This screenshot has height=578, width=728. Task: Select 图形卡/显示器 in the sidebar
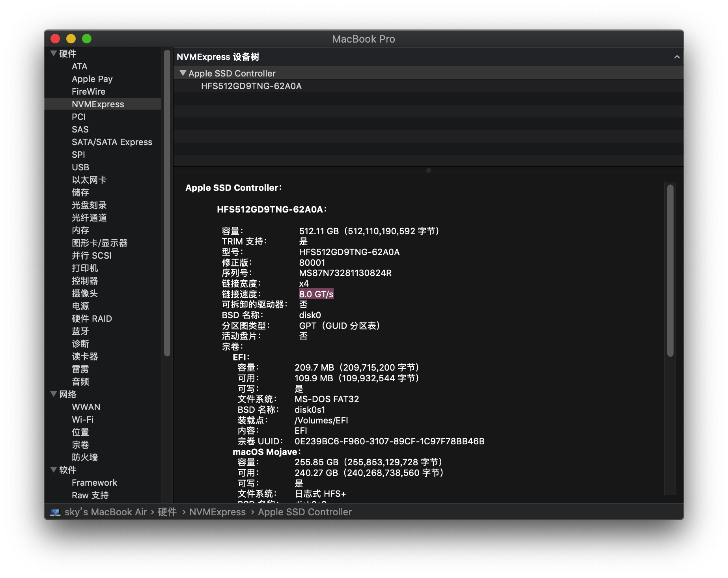tap(99, 243)
